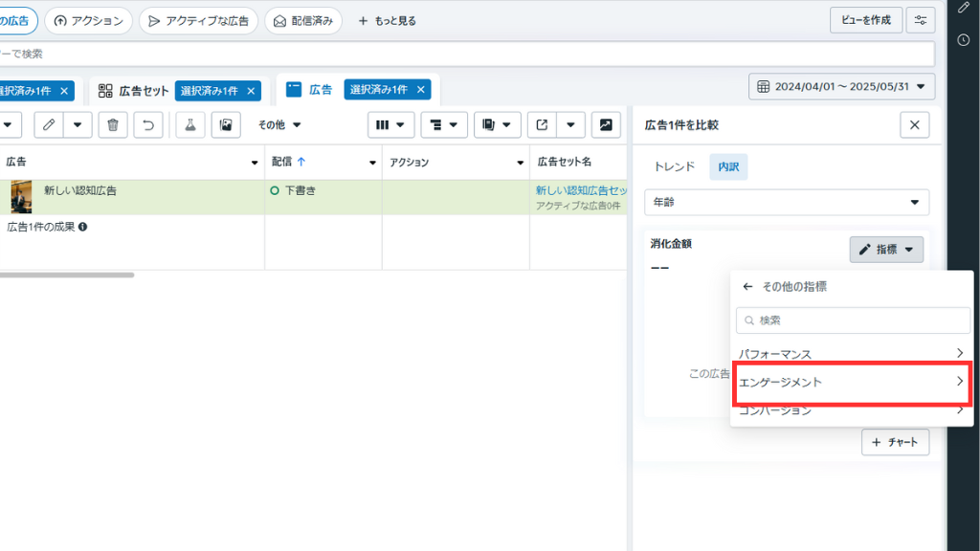
Task: Click the clock history icon in sidebar
Action: tap(963, 40)
